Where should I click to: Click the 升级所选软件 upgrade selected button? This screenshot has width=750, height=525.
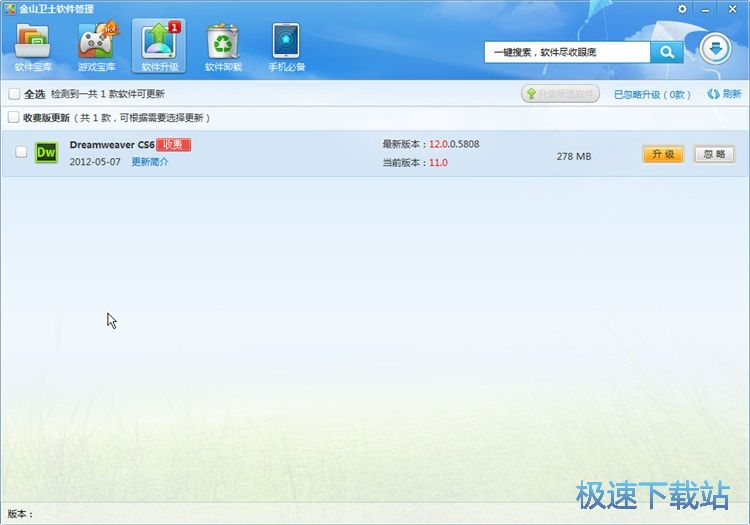click(560, 94)
